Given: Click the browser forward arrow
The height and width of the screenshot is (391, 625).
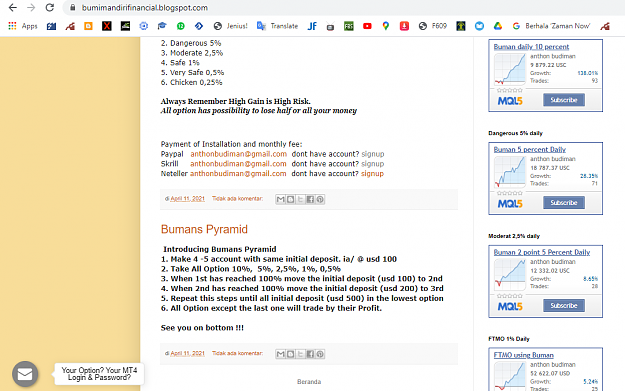Looking at the screenshot, I should [x=31, y=8].
